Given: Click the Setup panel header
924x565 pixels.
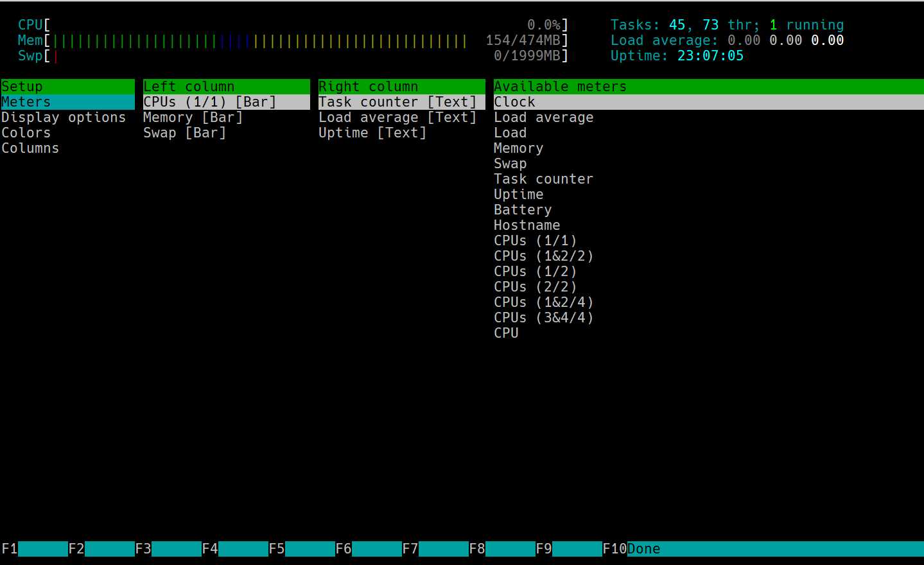Looking at the screenshot, I should click(x=67, y=87).
